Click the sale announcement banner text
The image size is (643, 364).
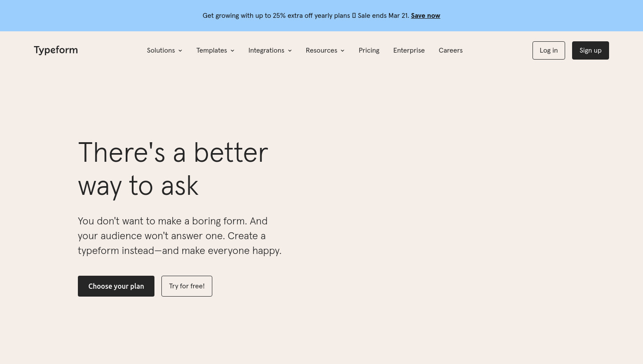tap(306, 16)
